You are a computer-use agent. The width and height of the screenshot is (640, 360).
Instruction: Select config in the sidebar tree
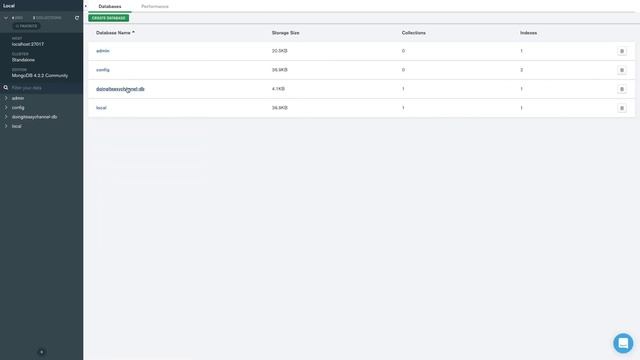point(18,108)
